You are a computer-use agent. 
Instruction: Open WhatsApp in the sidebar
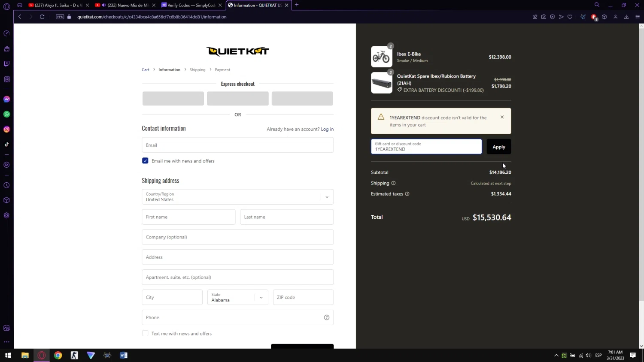tap(6, 114)
